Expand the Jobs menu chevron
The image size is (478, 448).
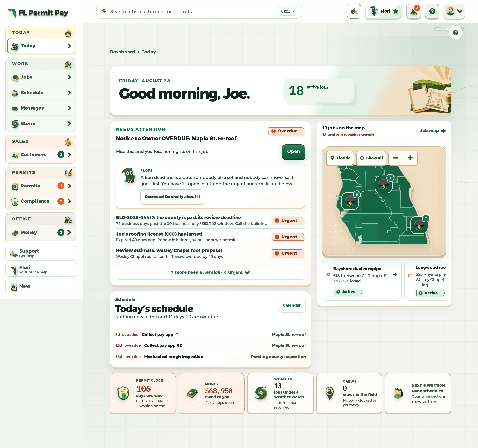69,77
